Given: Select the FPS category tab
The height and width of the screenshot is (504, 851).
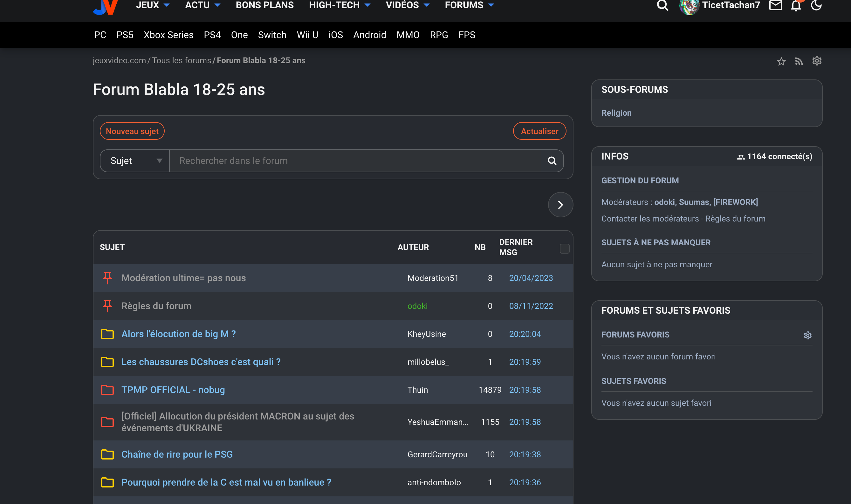Looking at the screenshot, I should pyautogui.click(x=466, y=35).
